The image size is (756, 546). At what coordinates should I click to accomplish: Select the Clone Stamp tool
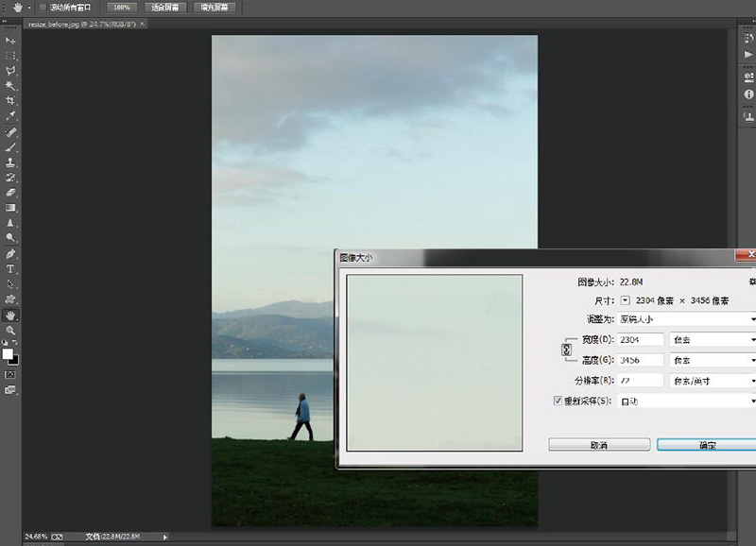(11, 162)
